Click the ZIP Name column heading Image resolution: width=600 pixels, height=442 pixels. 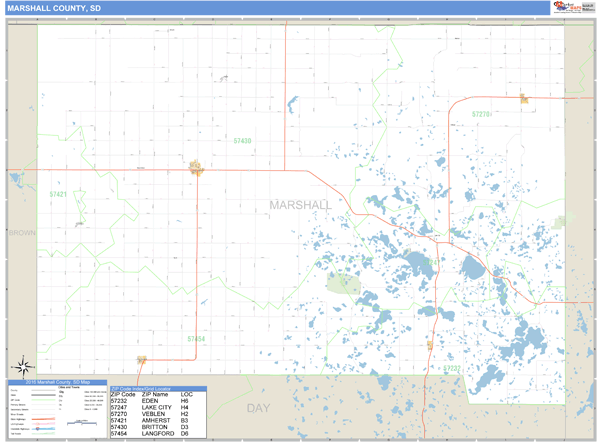coord(155,395)
